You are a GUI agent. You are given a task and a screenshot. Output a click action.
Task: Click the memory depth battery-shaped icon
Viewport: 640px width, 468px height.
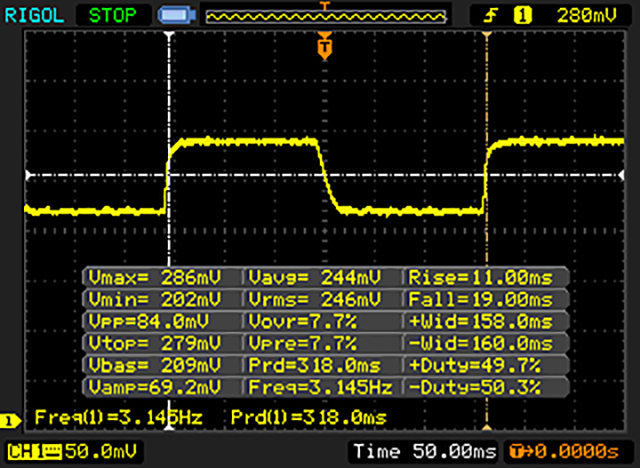[177, 16]
